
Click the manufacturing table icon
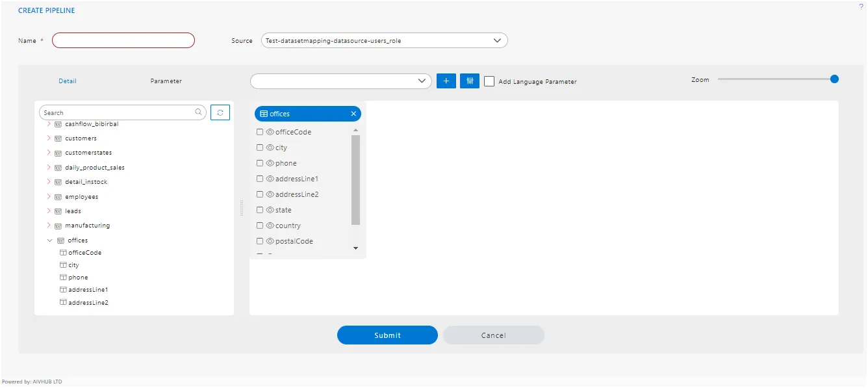coord(58,226)
